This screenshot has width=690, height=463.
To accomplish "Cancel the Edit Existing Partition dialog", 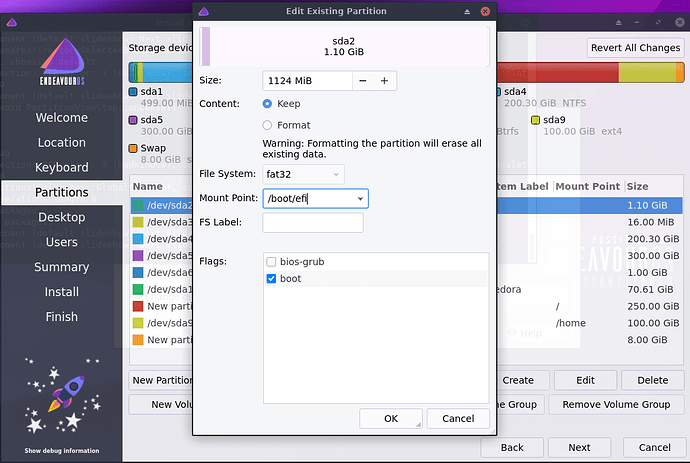I will pyautogui.click(x=457, y=418).
